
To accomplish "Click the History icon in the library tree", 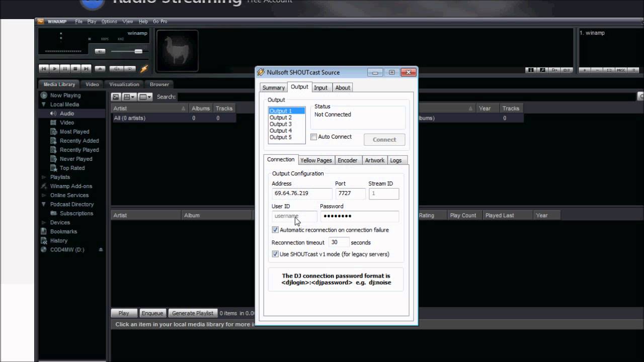I will coord(44,240).
